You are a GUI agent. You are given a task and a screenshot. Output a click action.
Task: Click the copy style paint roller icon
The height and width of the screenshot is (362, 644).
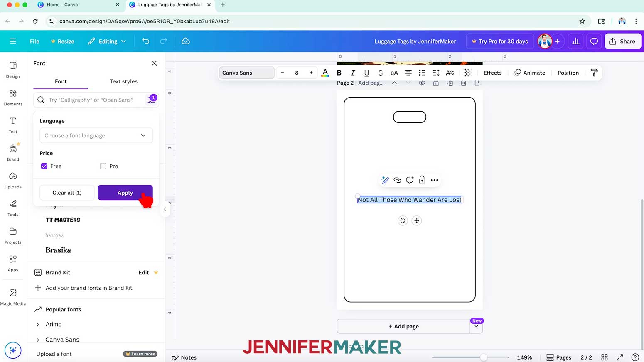pyautogui.click(x=594, y=73)
